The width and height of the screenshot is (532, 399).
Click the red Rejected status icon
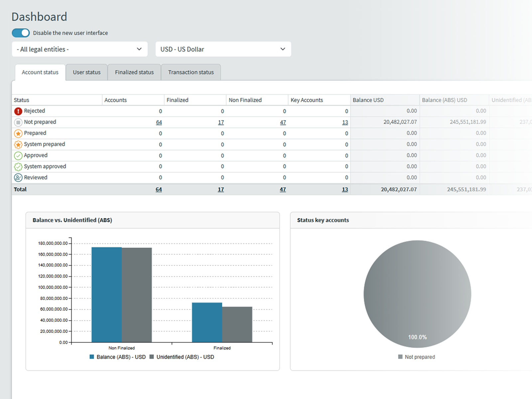18,111
